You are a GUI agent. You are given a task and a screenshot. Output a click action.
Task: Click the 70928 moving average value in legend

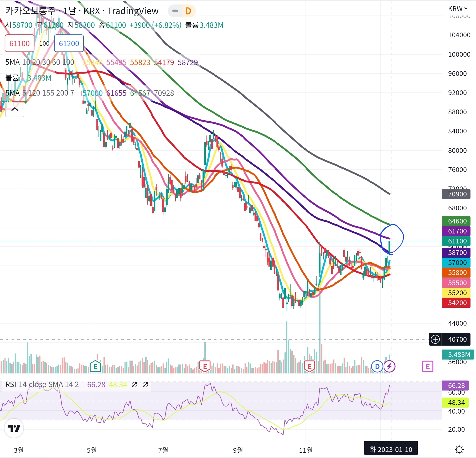(x=164, y=93)
